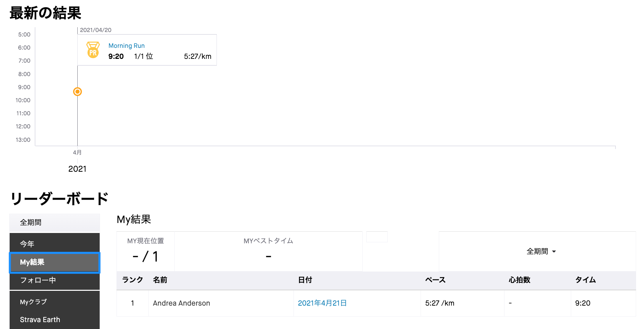Viewport: 644px width, 329px height.
Task: Click athlete name Andrea Anderson
Action: (181, 303)
